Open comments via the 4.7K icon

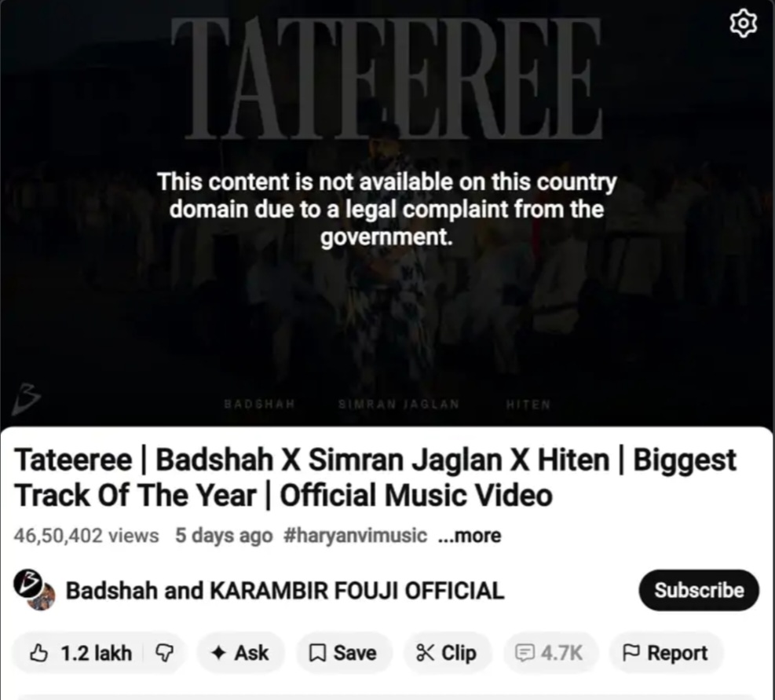[524, 653]
